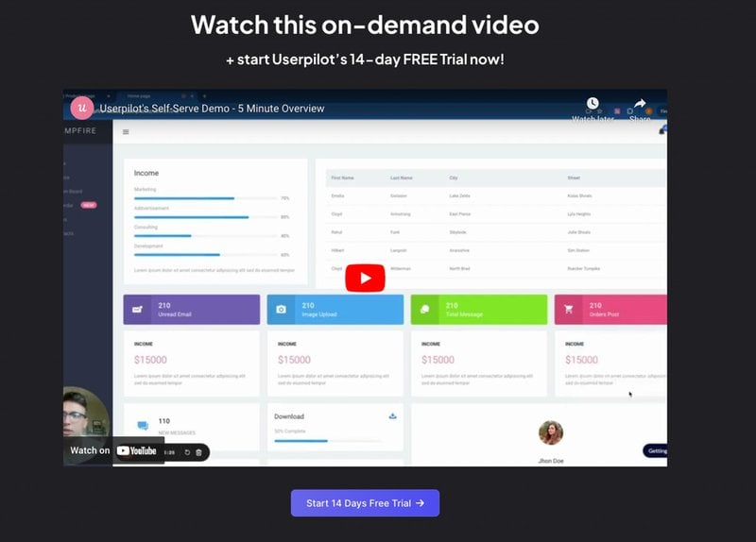Click the '110' new messages count
The image size is (756, 542).
click(163, 421)
